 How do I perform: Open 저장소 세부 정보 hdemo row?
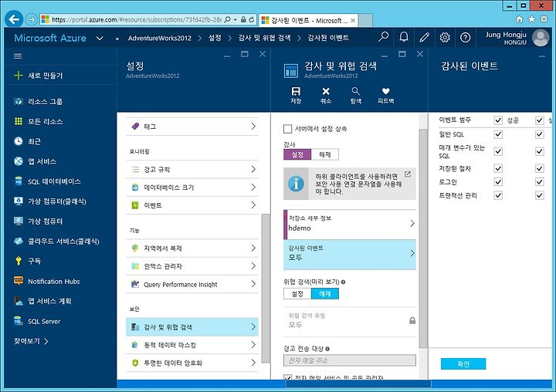(x=350, y=225)
